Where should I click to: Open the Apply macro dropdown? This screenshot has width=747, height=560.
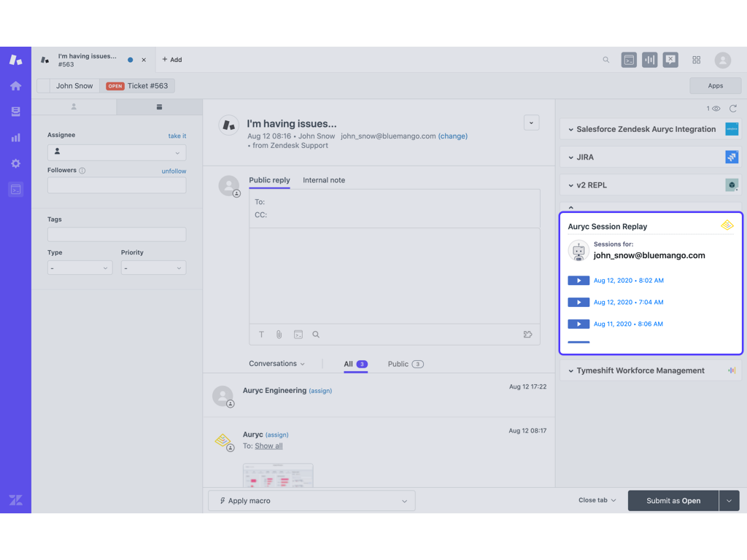point(311,500)
